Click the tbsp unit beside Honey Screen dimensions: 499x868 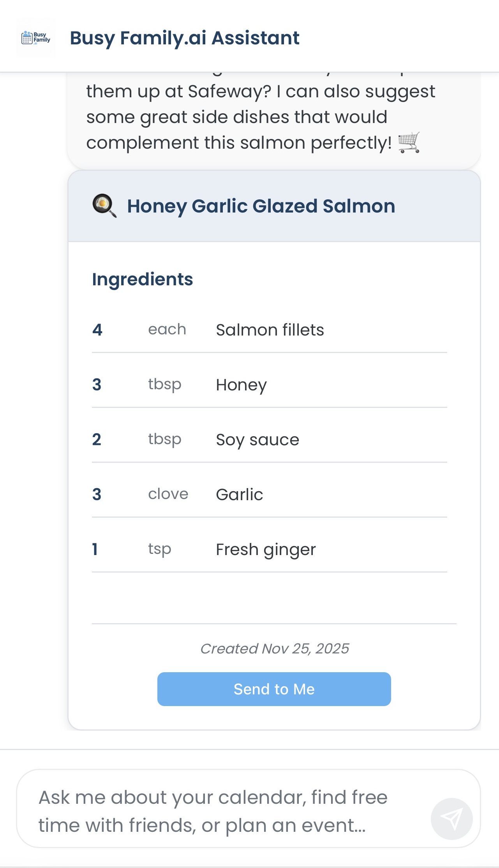coord(164,385)
